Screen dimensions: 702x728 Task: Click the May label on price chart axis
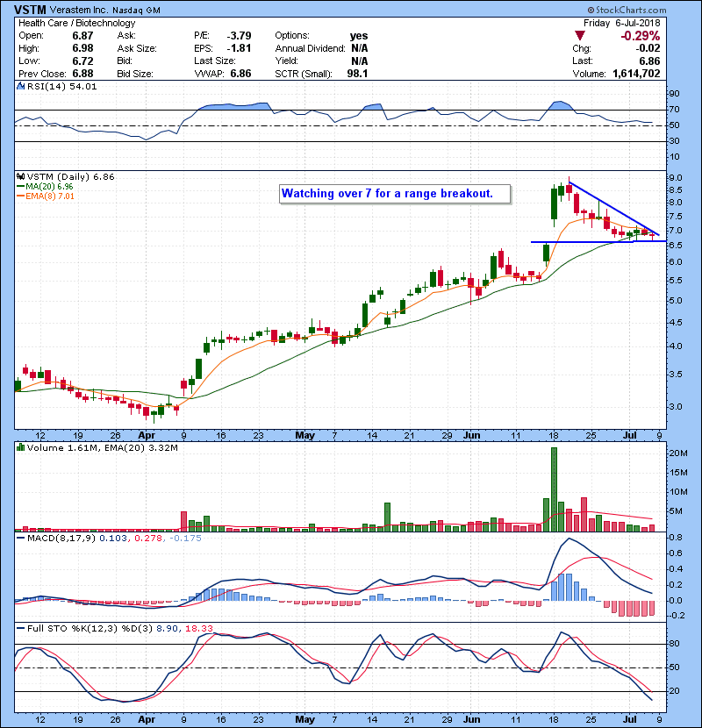(304, 436)
